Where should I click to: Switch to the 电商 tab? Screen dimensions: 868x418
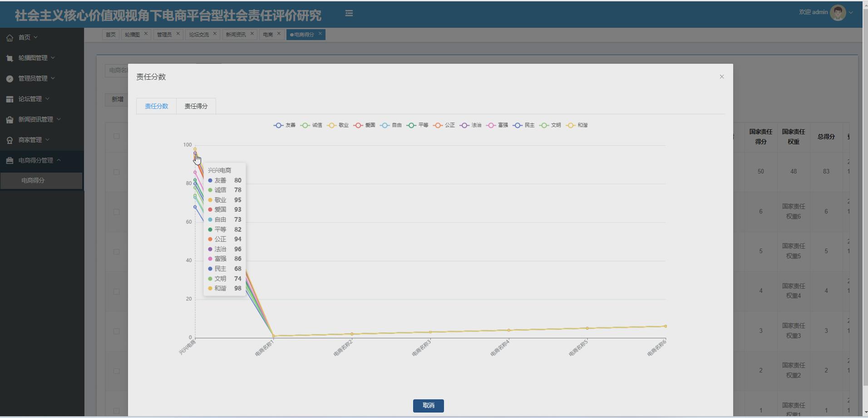tap(267, 34)
